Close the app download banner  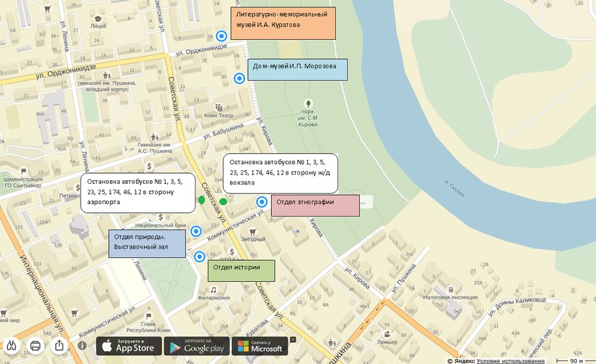(294, 339)
